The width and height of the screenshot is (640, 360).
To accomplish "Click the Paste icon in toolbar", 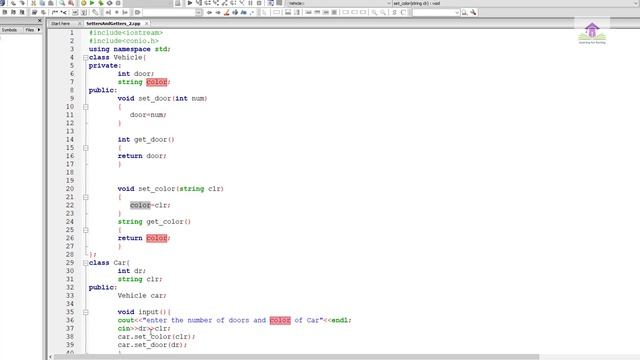I will (x=51, y=3).
